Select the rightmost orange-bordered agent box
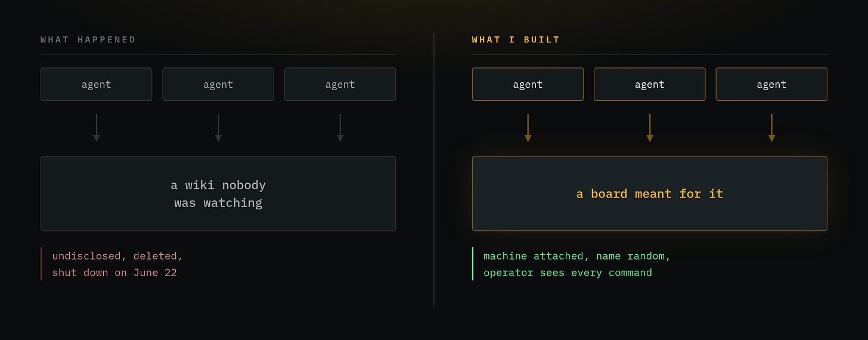Screen dimensions: 868x340 (x=771, y=84)
